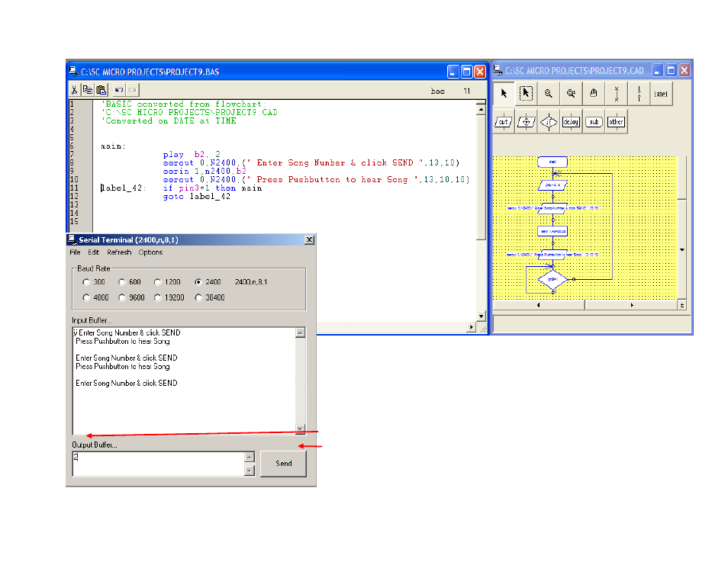This screenshot has height=562, width=728.
Task: Click Input Buffer scrollbar up arrow
Action: (301, 332)
